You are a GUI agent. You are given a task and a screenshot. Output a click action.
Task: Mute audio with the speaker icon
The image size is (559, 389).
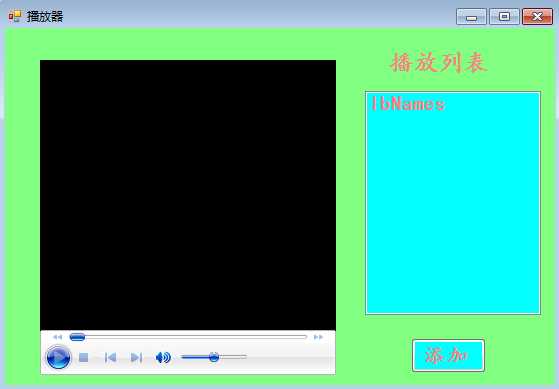163,357
